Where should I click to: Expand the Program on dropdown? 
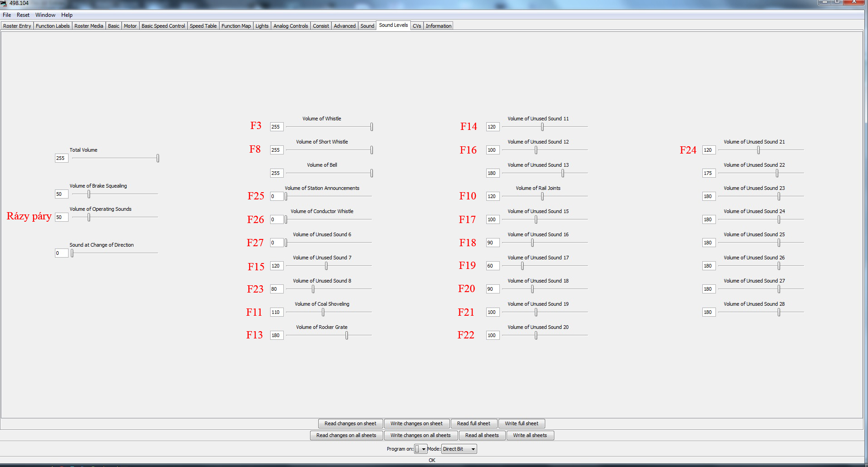click(x=421, y=449)
